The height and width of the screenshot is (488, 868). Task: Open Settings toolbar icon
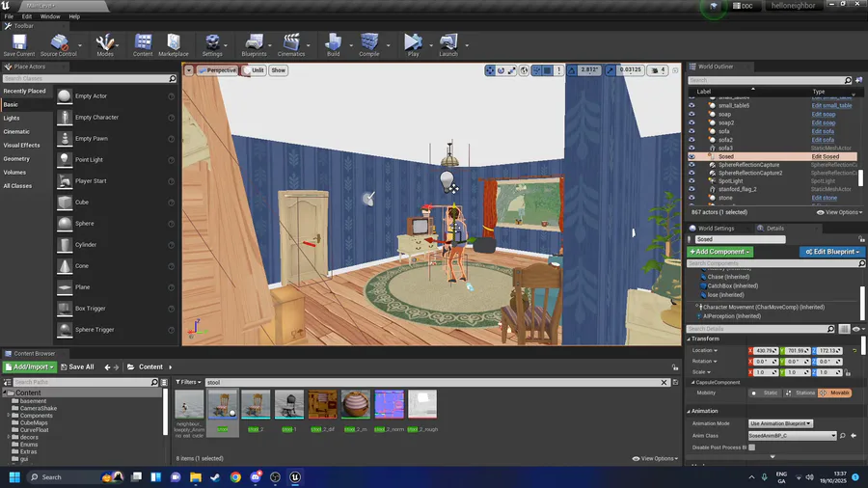[212, 45]
